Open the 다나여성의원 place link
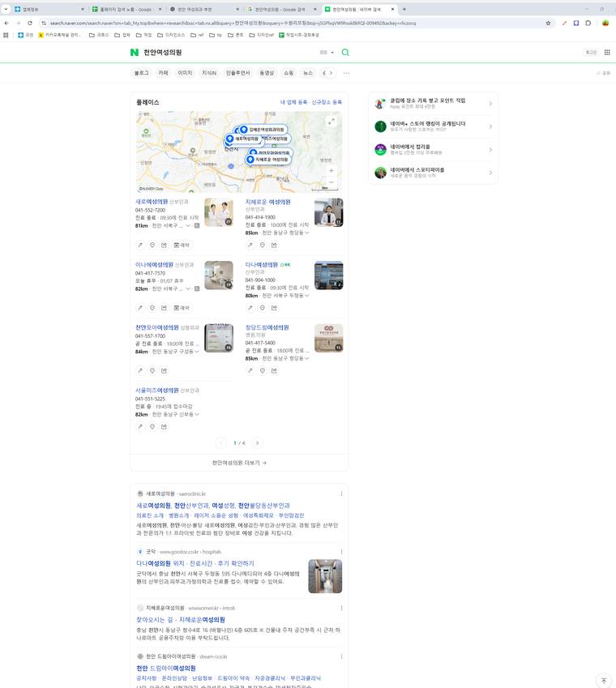The height and width of the screenshot is (688, 616). click(262, 264)
